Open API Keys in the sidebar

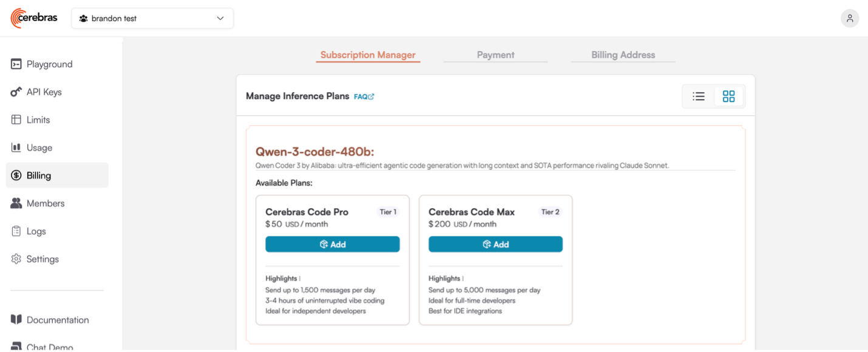tap(57, 92)
